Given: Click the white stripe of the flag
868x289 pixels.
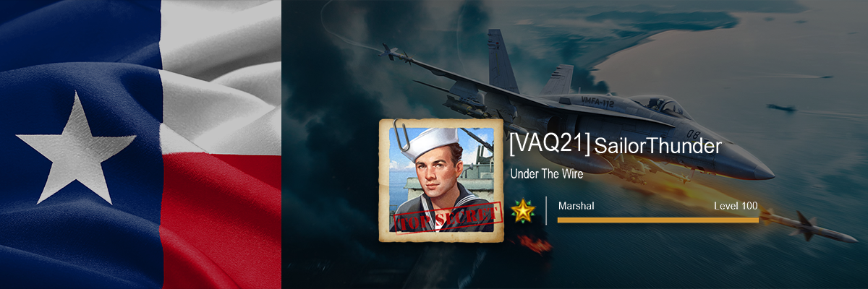Looking at the screenshot, I should (221, 79).
